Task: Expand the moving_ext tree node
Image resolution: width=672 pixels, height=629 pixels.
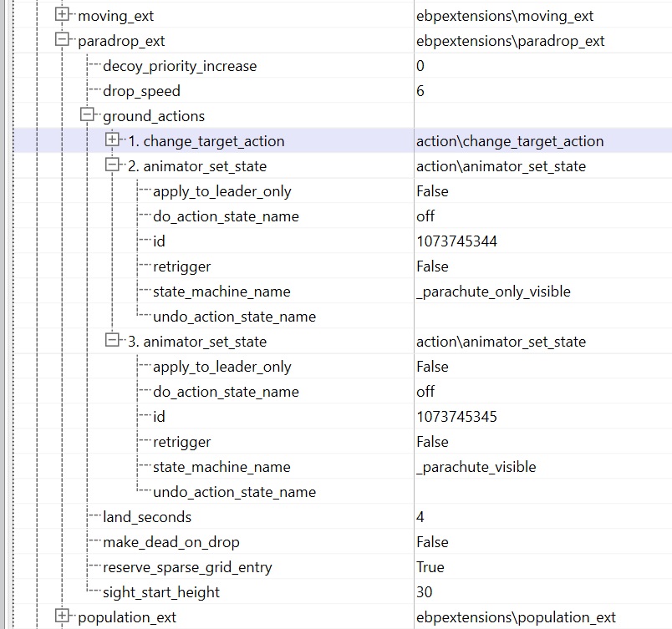Action: pos(62,15)
